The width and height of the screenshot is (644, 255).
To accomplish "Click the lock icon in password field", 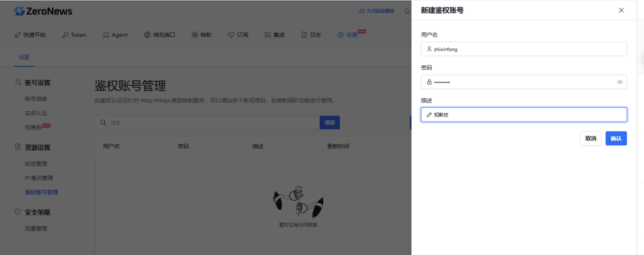I will (429, 82).
